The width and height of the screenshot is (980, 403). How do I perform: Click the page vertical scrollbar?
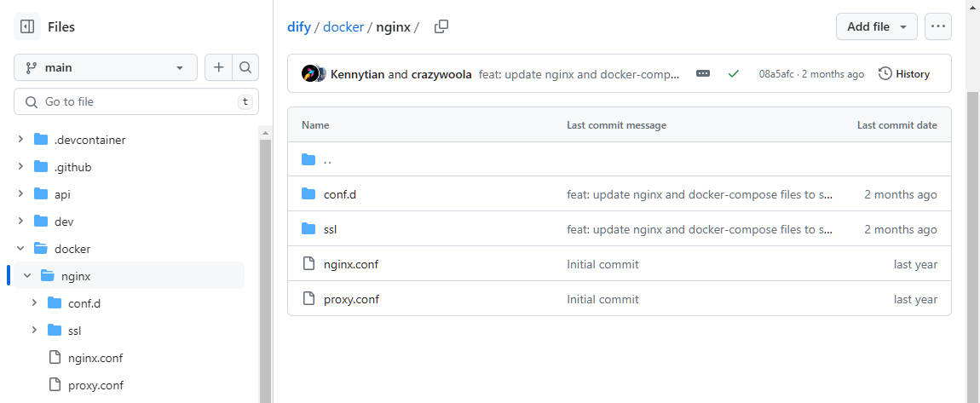[973, 247]
